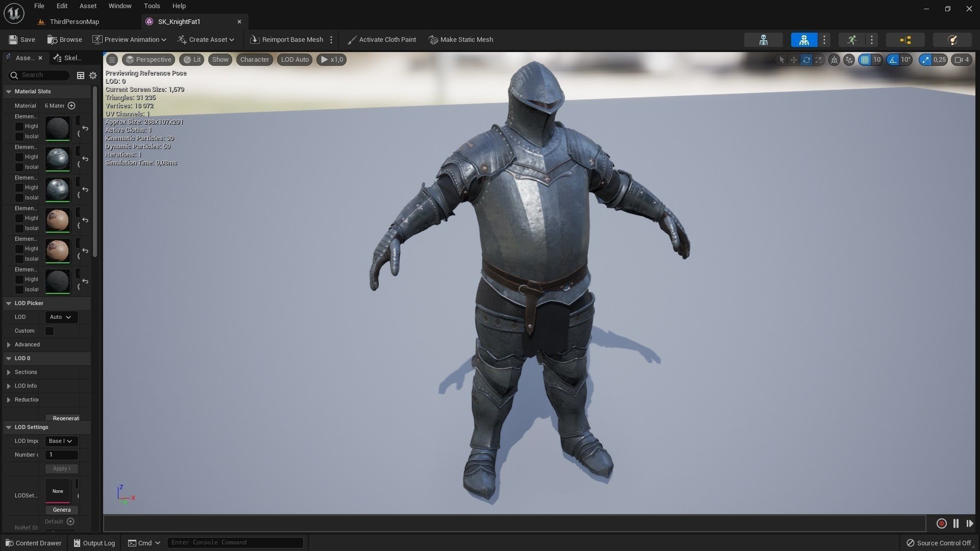Viewport: 980px width, 551px height.
Task: Toggle rotation angle snapping
Action: 892,60
